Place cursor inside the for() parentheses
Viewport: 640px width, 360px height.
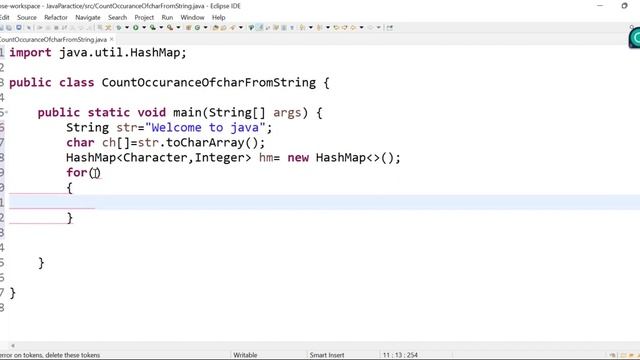coord(95,173)
